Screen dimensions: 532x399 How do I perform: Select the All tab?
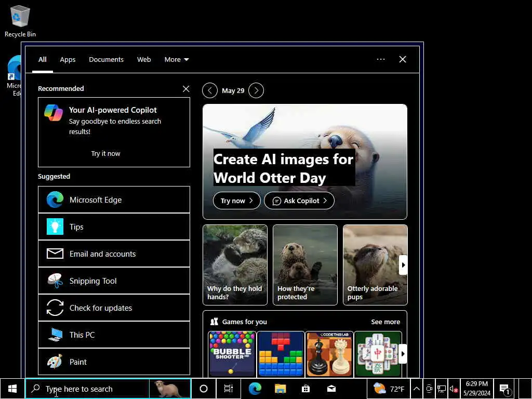tap(43, 59)
